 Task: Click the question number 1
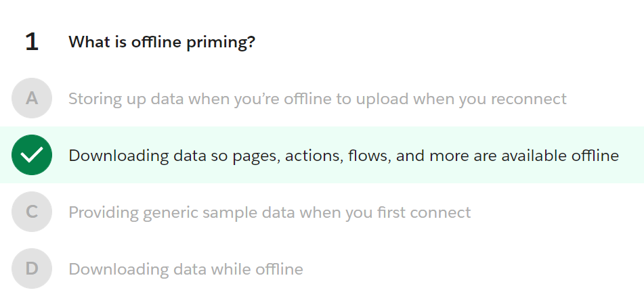[32, 42]
